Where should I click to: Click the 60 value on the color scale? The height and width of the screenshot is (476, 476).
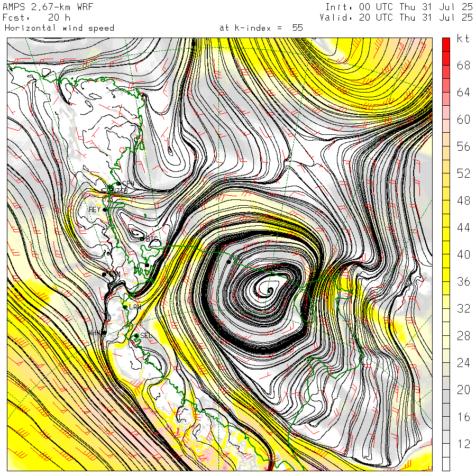(x=463, y=120)
